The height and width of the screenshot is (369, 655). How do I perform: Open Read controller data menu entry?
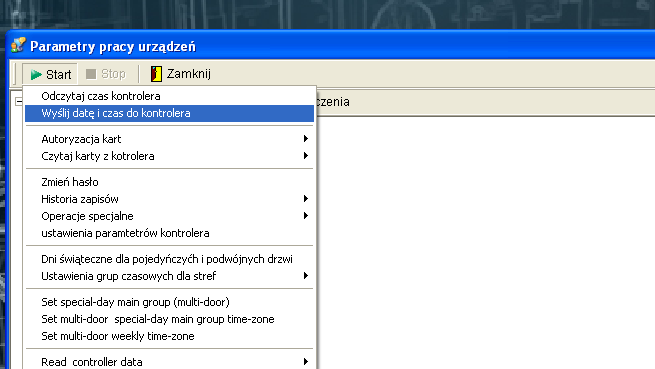(169, 362)
